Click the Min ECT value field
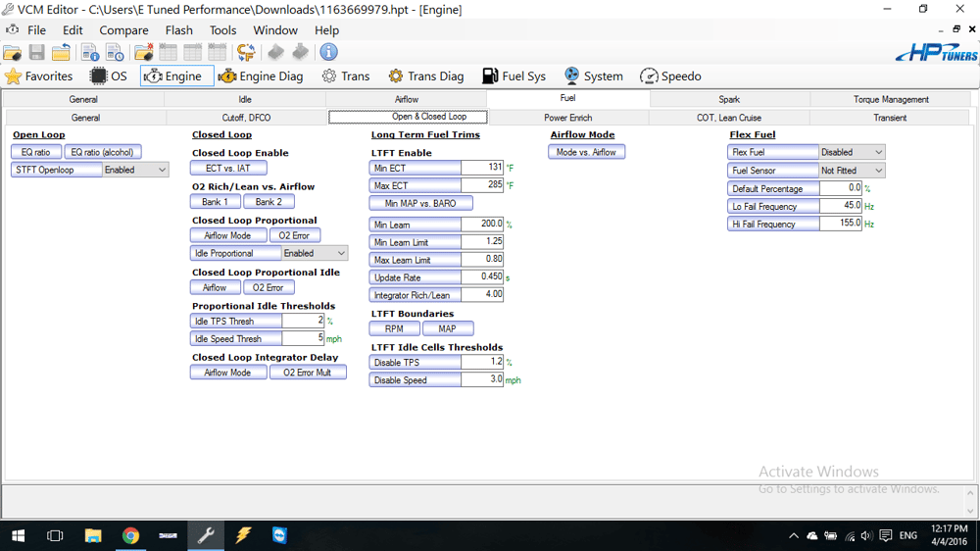Viewport: 980px width, 551px height. pos(481,168)
